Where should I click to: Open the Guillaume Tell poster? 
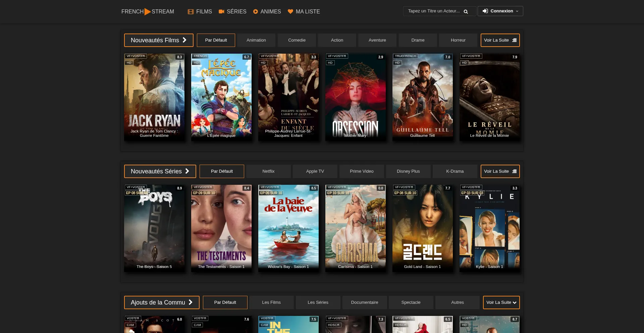coord(423,97)
